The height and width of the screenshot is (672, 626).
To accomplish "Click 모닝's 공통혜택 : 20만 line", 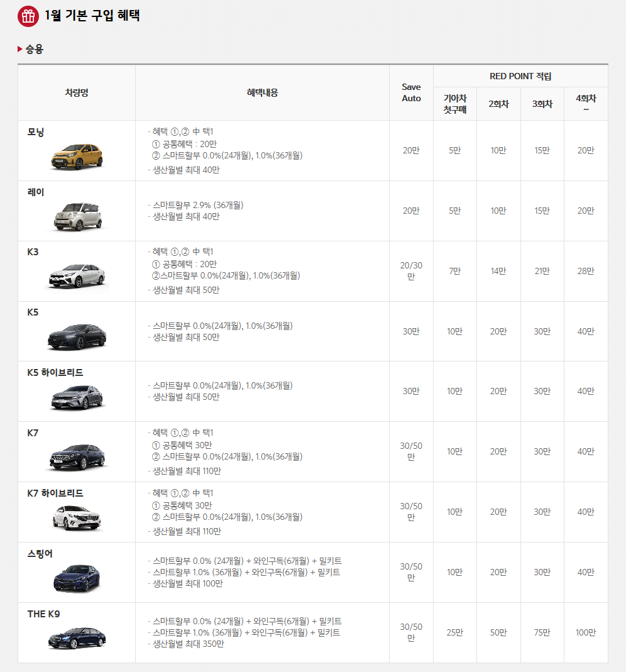I will click(185, 145).
